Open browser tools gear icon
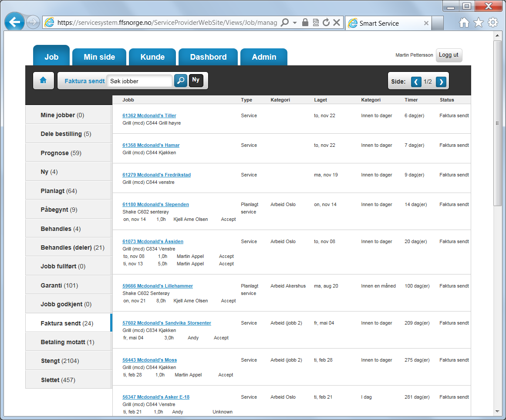506x420 pixels. [493, 23]
